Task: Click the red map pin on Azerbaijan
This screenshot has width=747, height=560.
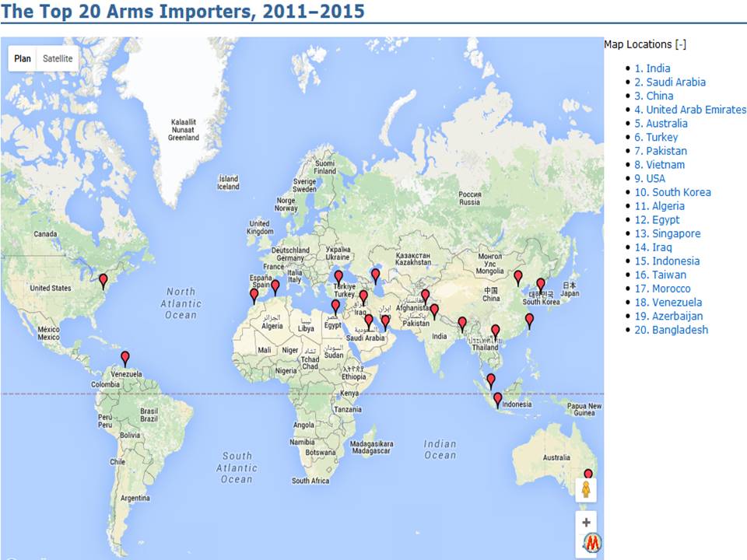Action: (375, 275)
